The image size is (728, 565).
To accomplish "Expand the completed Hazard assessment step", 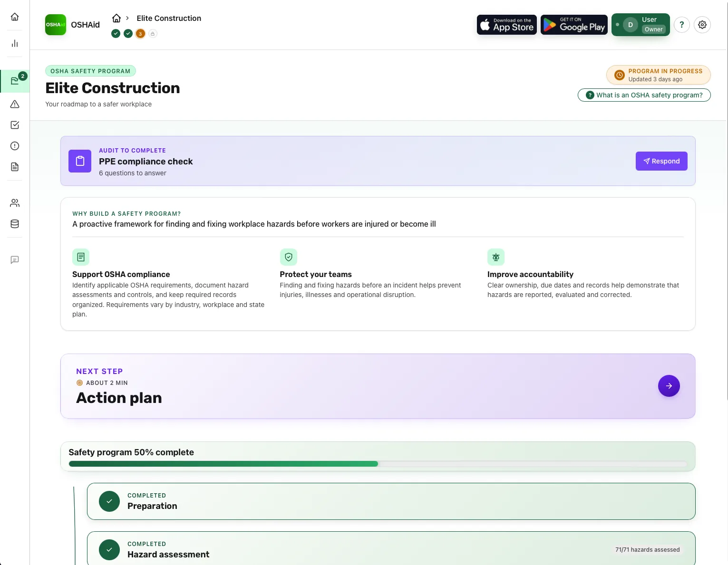I will pyautogui.click(x=391, y=549).
